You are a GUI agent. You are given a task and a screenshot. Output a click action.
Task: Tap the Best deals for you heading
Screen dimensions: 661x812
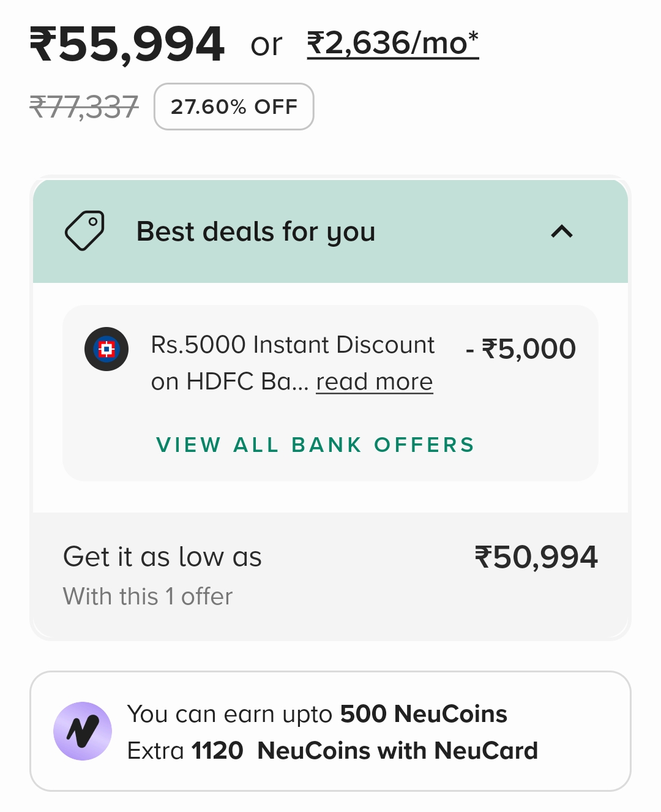tap(256, 231)
